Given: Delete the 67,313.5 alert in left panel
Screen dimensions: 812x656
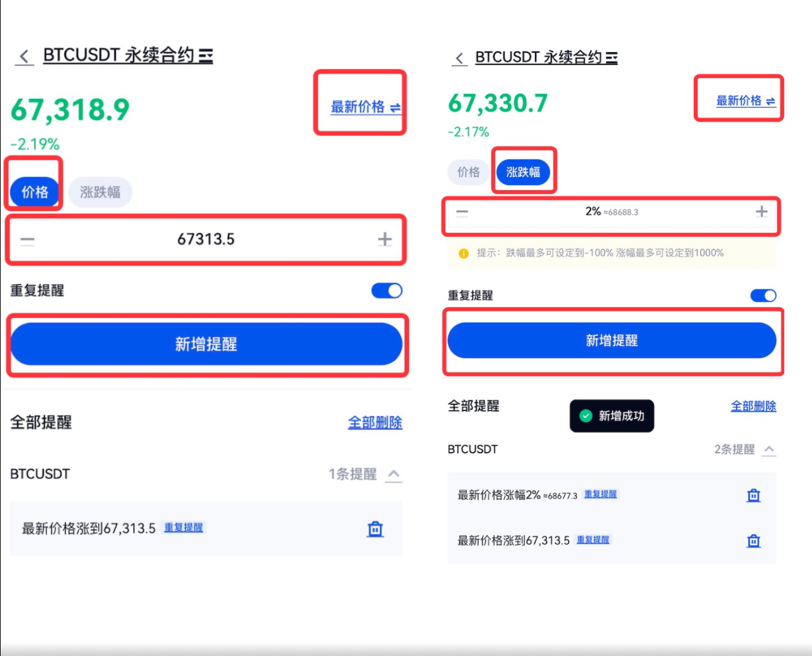Looking at the screenshot, I should (375, 529).
